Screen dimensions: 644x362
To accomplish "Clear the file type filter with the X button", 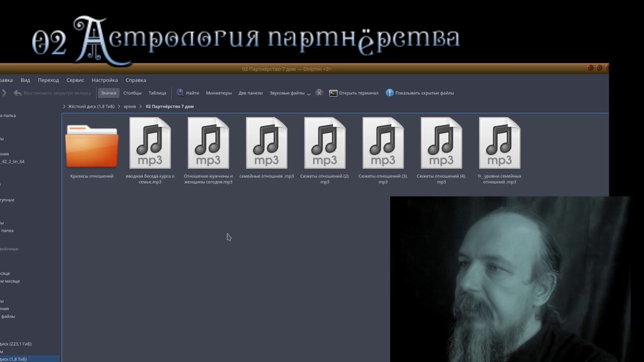I will click(x=319, y=93).
